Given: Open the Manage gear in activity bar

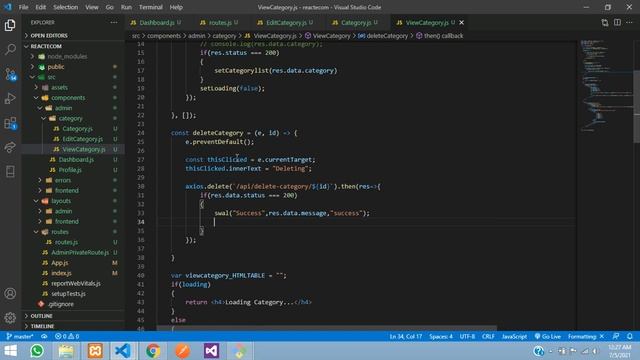Looking at the screenshot, I should pos(10,317).
